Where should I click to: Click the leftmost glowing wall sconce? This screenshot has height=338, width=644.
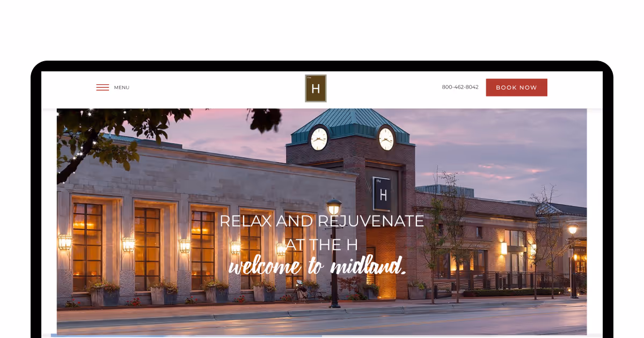pos(65,243)
